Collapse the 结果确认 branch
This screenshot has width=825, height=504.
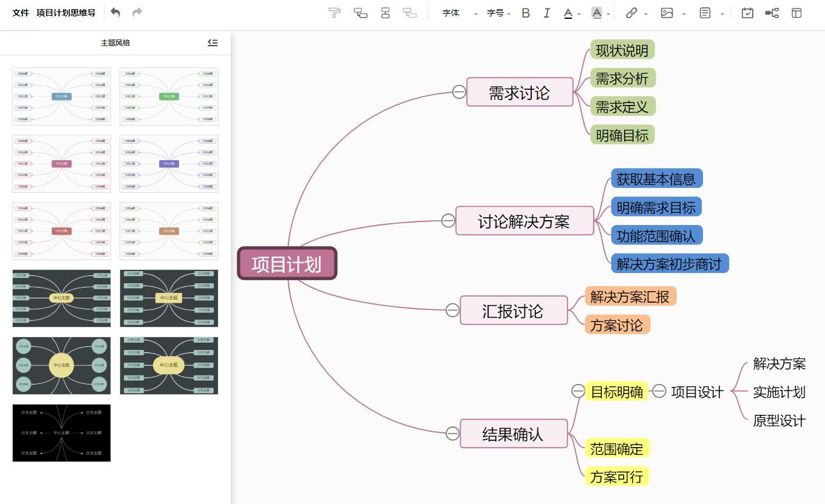pyautogui.click(x=452, y=434)
